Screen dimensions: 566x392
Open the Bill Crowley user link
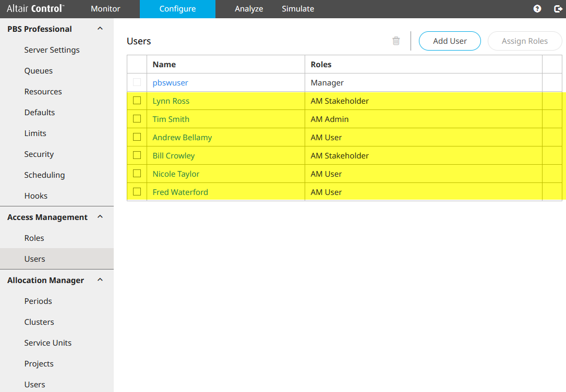click(x=173, y=155)
